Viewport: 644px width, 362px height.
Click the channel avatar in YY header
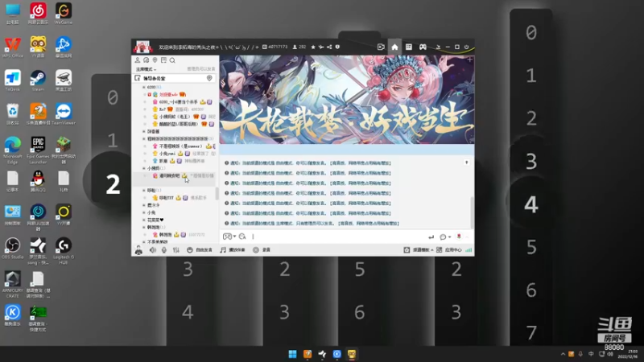(x=142, y=47)
